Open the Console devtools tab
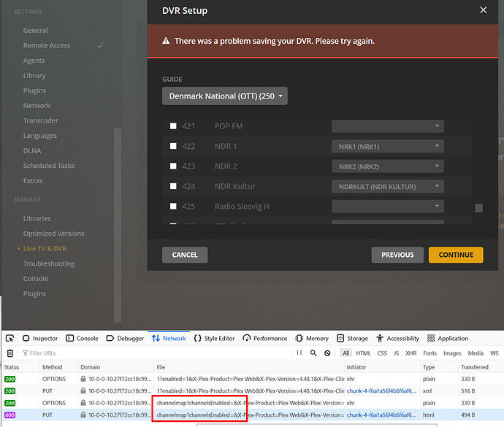This screenshot has height=427, width=504. pos(82,339)
